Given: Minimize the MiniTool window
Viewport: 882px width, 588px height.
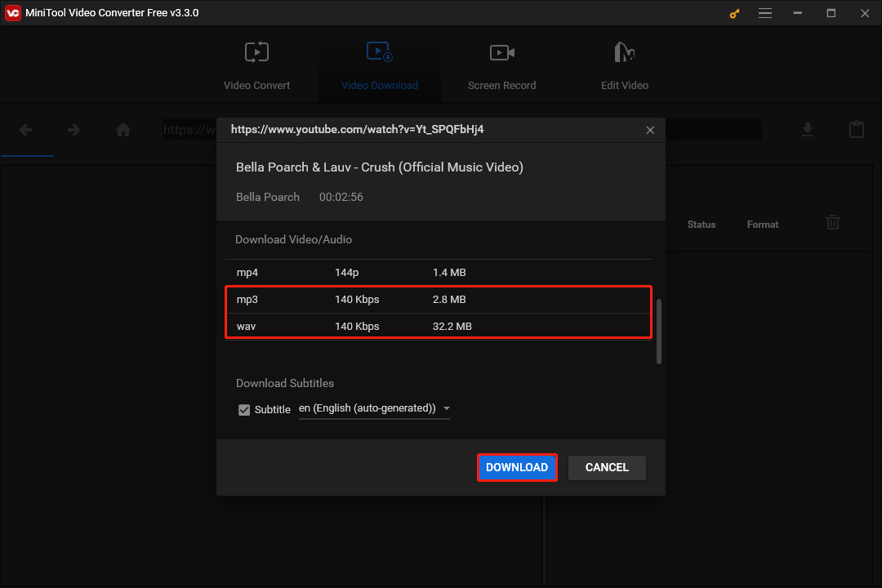Looking at the screenshot, I should coord(798,13).
